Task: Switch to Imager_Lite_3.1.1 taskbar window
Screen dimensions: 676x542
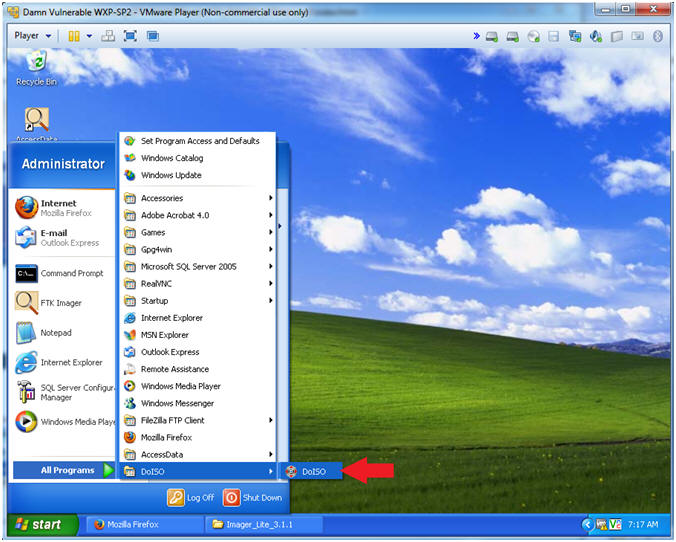Action: click(264, 525)
